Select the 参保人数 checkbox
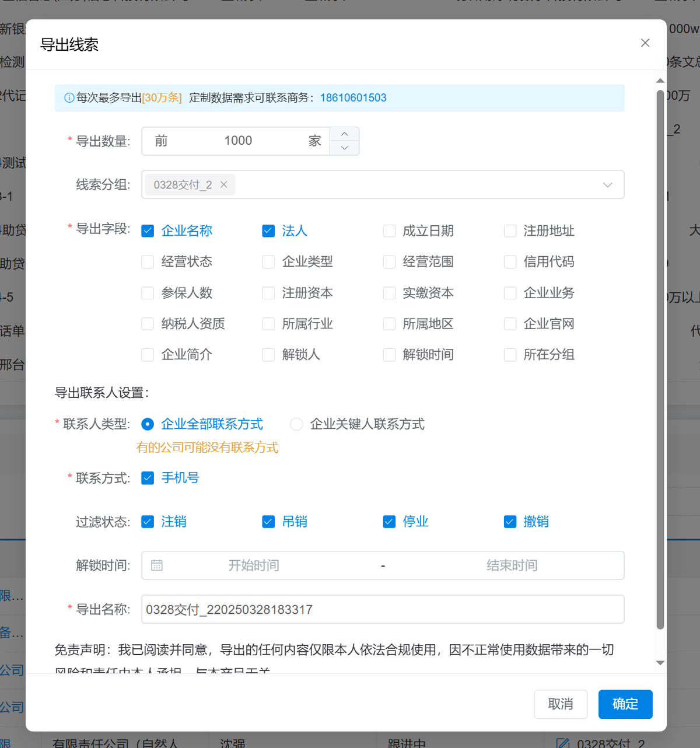The image size is (700, 748). pos(148,293)
